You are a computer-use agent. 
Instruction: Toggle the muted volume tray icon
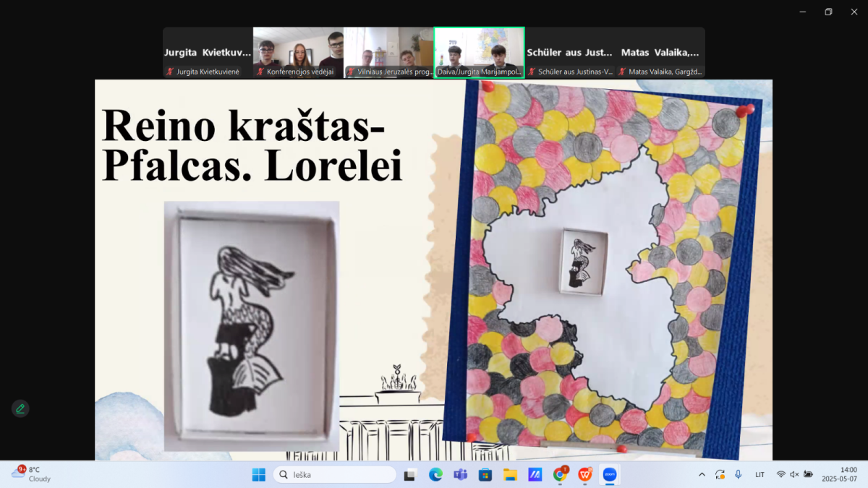(794, 474)
